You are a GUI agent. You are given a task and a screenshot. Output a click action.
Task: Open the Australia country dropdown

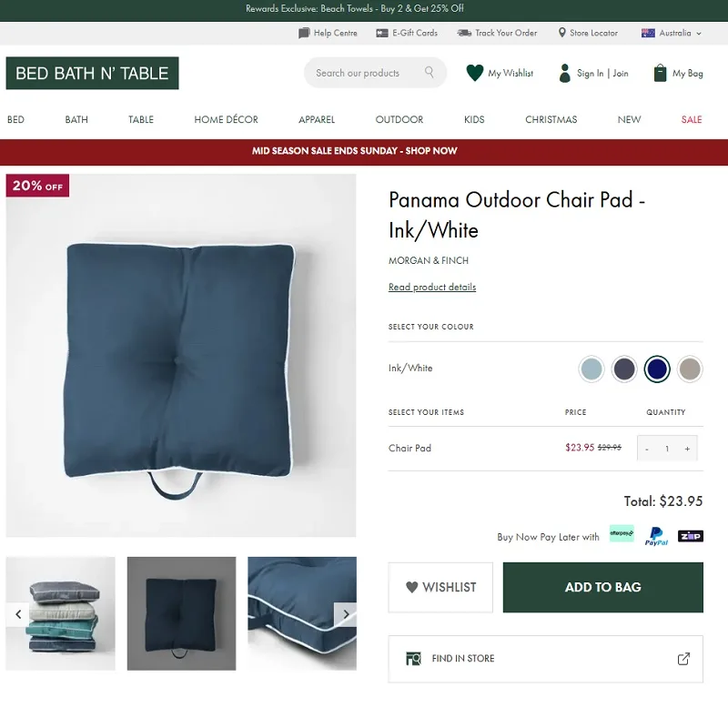pos(672,33)
